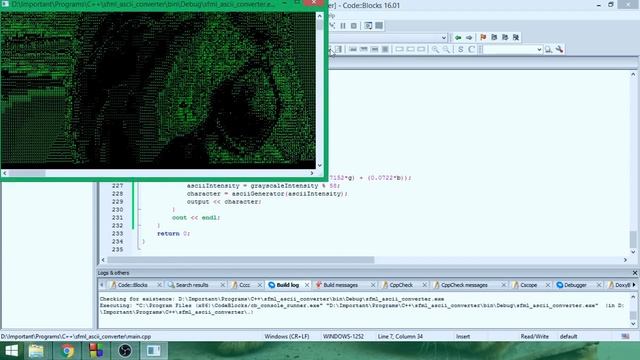Close the Search results tab
640x360 pixels.
(x=222, y=285)
